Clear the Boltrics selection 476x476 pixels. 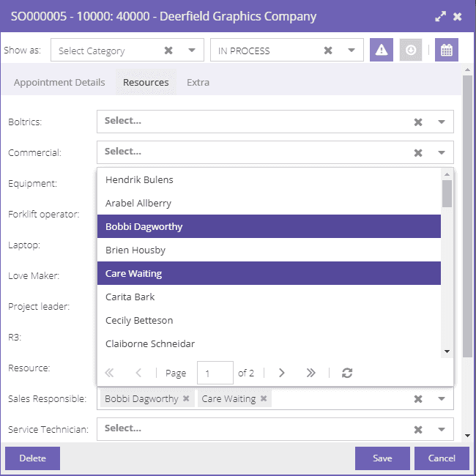(418, 122)
